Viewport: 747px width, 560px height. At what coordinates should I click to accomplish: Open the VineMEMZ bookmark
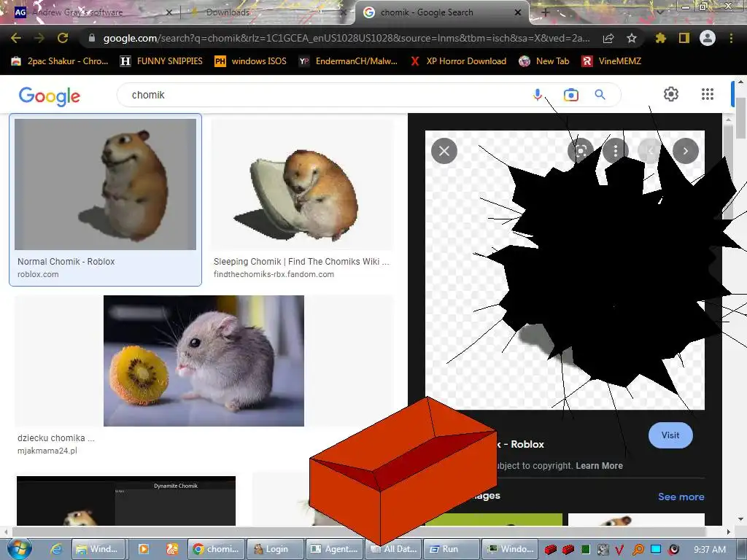click(x=612, y=61)
